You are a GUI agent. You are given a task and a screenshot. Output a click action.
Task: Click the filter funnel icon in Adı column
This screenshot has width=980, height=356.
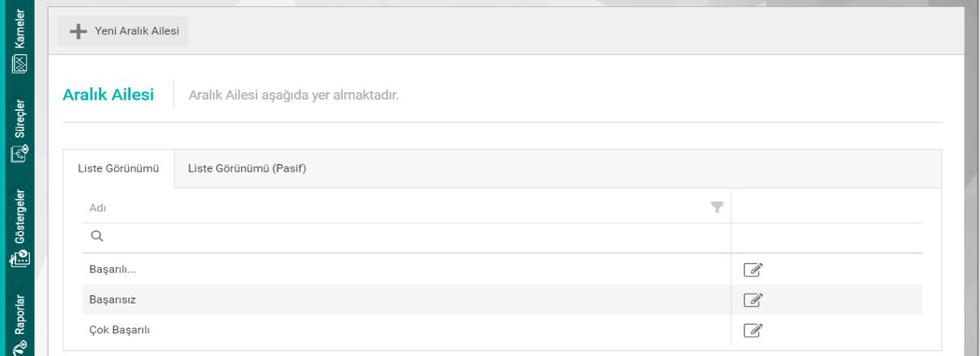[x=715, y=208]
